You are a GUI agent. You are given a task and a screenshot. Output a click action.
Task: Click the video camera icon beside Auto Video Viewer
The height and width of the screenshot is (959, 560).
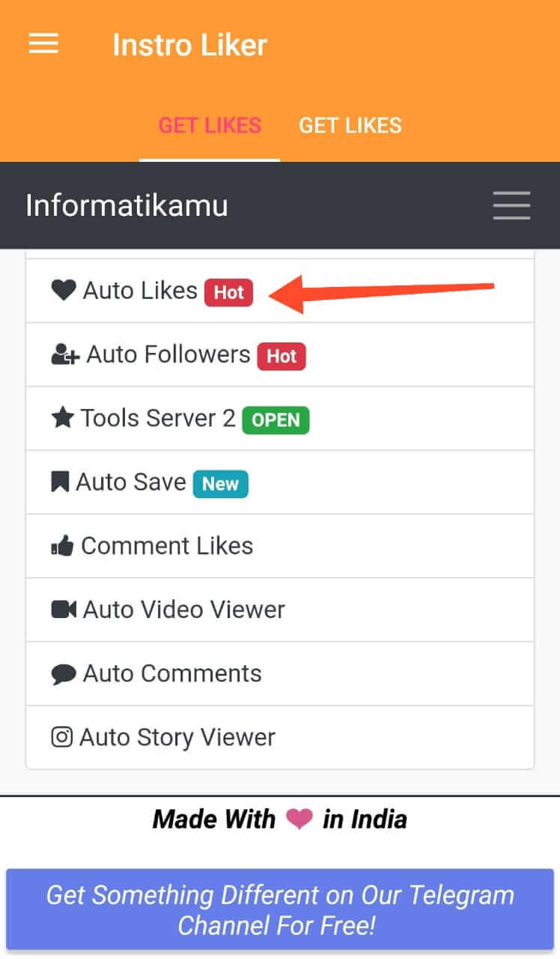[64, 610]
